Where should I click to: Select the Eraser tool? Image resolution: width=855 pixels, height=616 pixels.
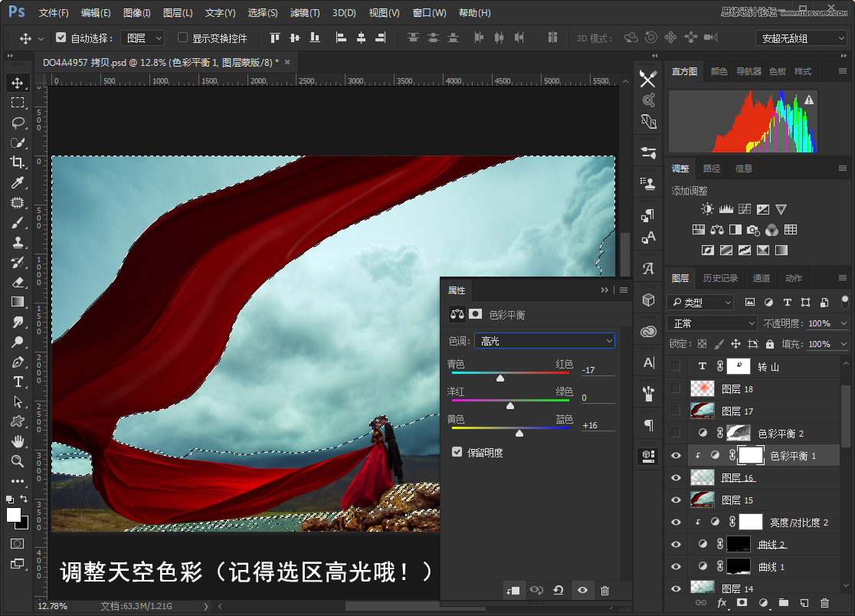click(x=18, y=283)
